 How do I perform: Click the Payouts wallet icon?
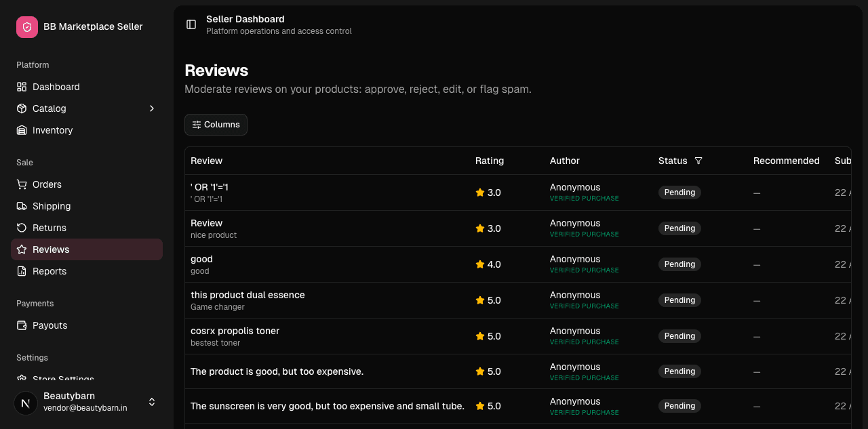(x=22, y=325)
